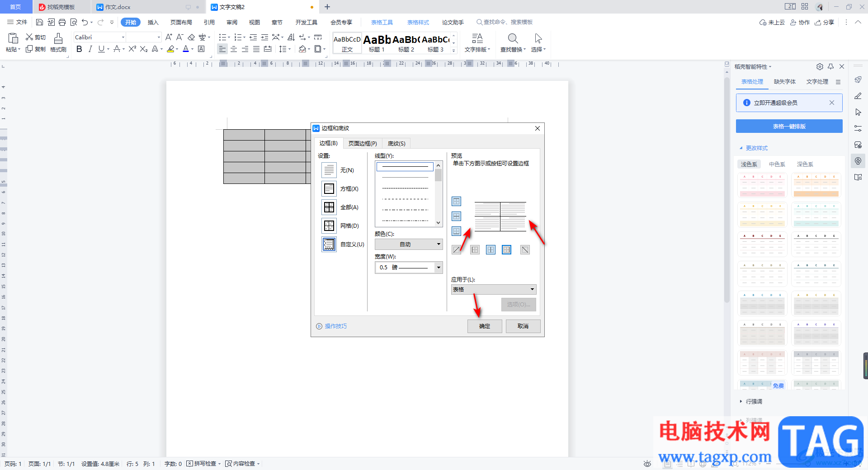Open the Page Layout ribbon tab
The height and width of the screenshot is (470, 868).
pyautogui.click(x=181, y=22)
